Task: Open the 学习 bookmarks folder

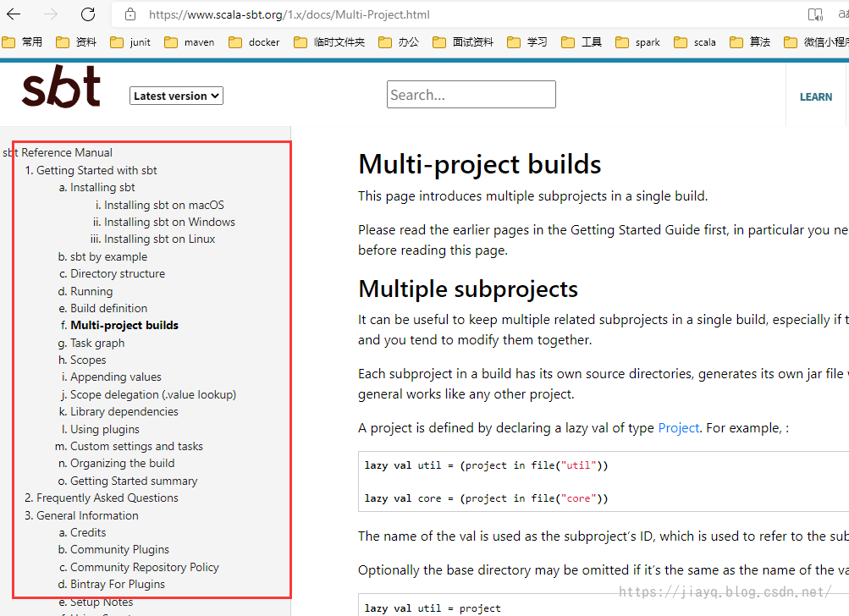Action: pyautogui.click(x=527, y=42)
